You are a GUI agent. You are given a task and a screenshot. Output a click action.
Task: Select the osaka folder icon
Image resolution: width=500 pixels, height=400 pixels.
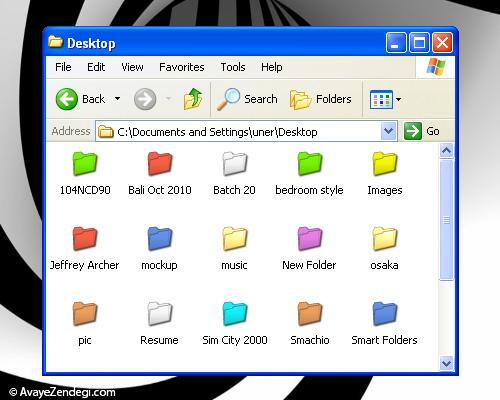point(385,239)
